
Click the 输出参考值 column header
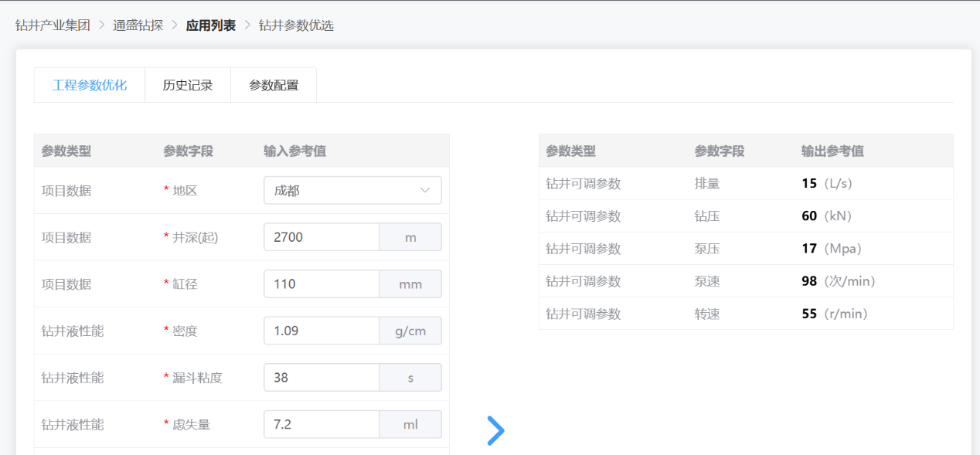[x=832, y=151]
